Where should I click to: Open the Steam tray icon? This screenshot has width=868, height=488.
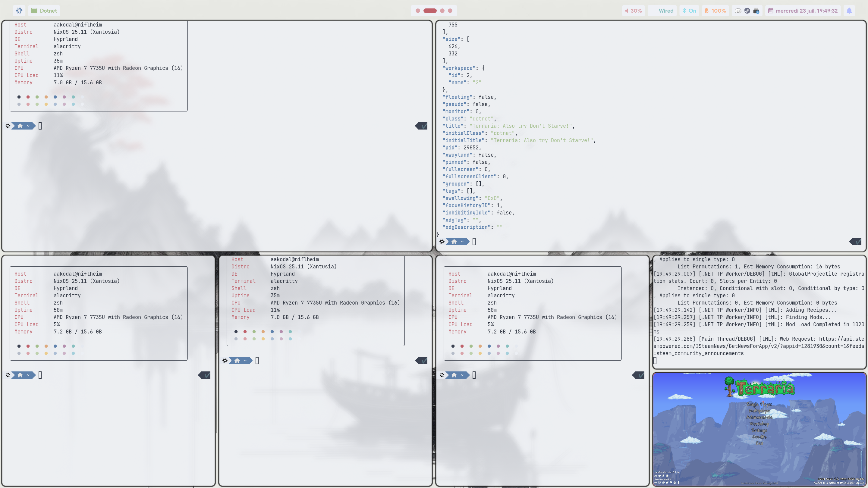pos(747,11)
